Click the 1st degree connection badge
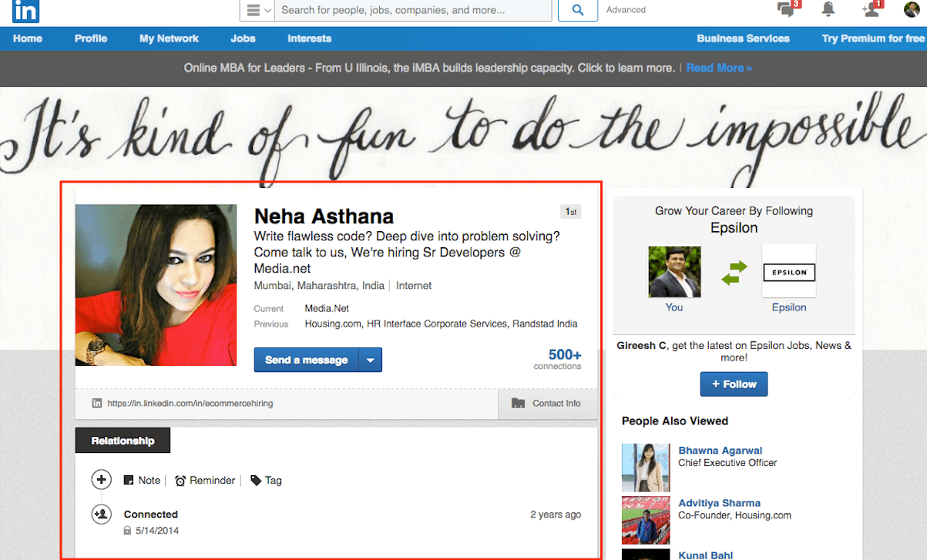The image size is (927, 560). click(x=570, y=212)
